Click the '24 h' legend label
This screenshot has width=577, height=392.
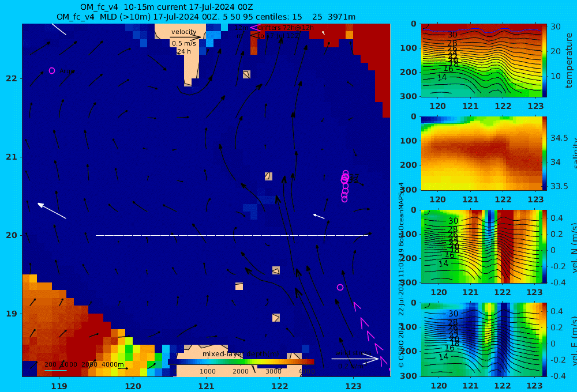point(183,51)
